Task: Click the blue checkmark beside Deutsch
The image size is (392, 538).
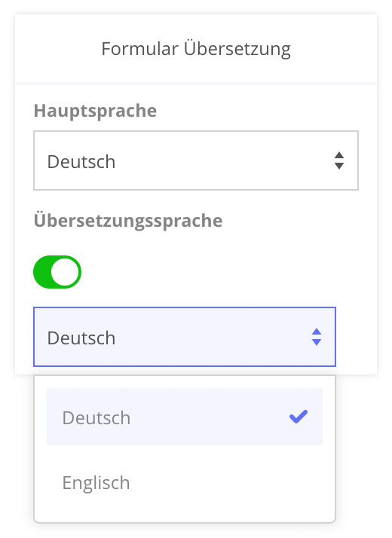Action: 299,417
